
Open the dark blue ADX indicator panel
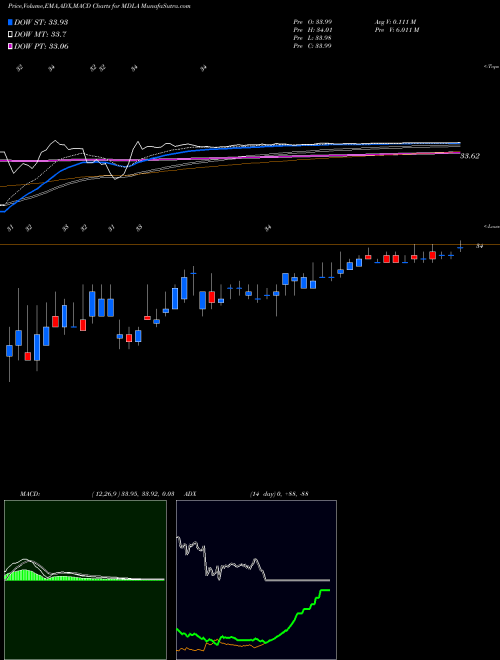[256, 580]
